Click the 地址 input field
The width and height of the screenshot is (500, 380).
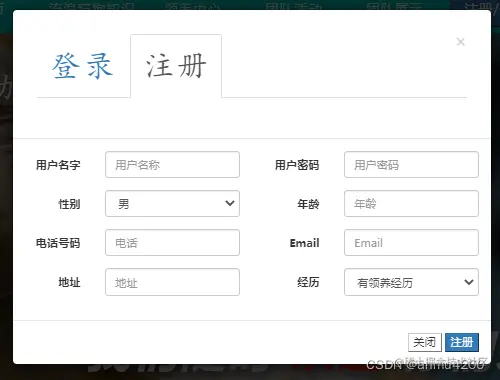172,282
